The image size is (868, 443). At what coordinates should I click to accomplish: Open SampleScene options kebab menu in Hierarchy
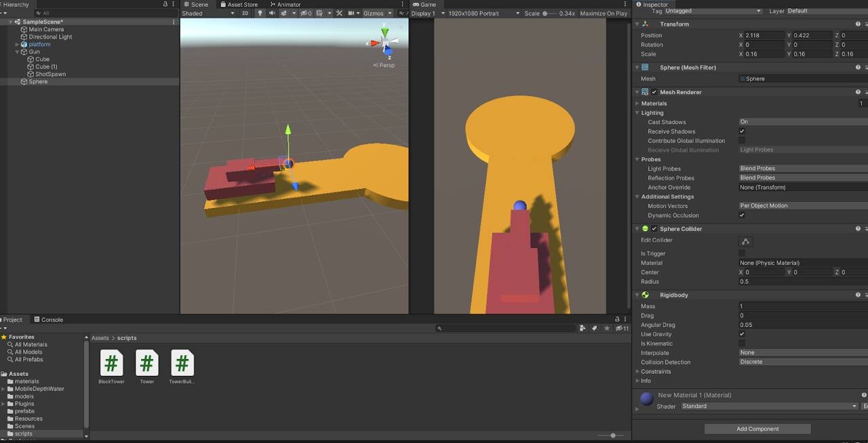[x=174, y=22]
